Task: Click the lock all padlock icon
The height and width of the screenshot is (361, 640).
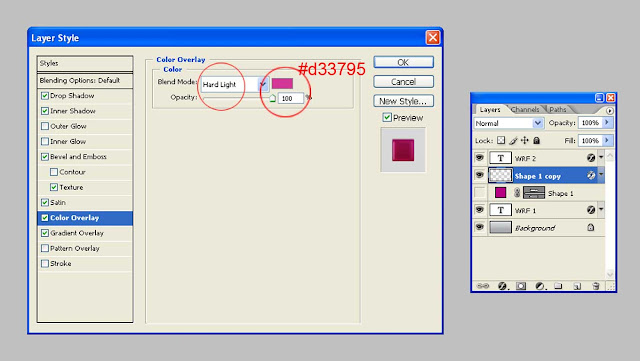Action: pos(537,140)
